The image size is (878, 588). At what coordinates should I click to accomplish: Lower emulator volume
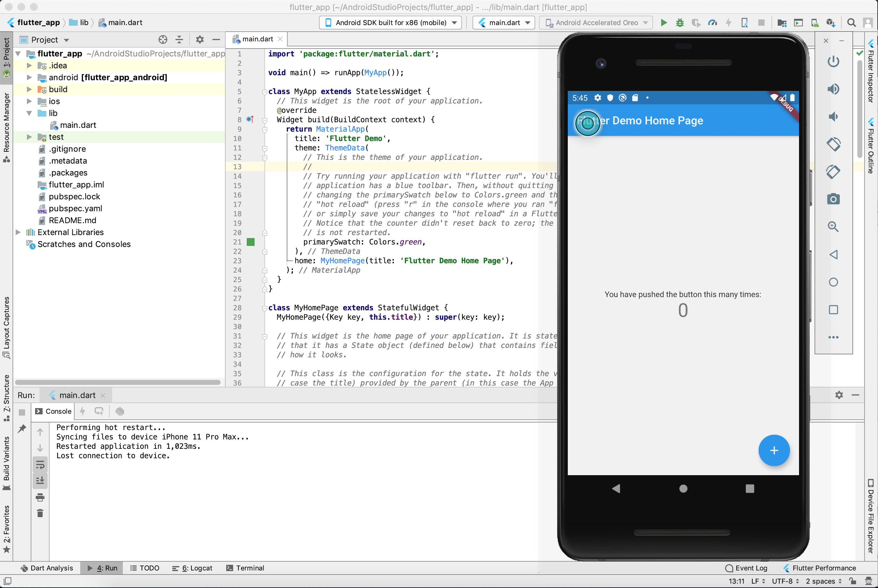coord(833,117)
